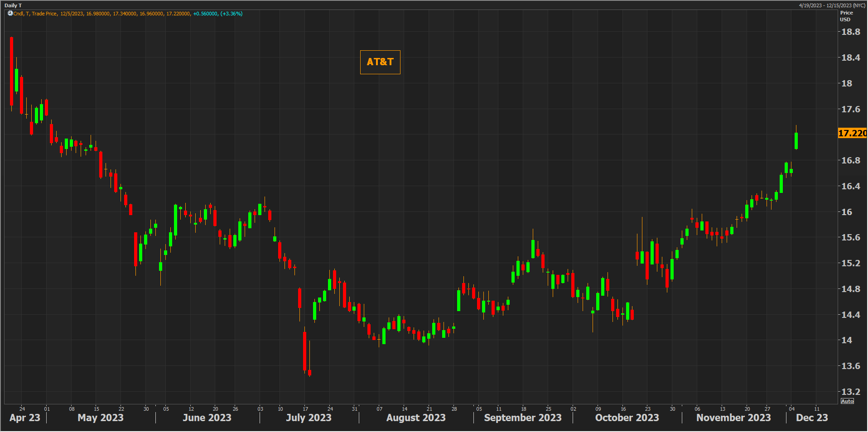
Task: Select the latest green candle near 17.22
Action: pyautogui.click(x=796, y=140)
